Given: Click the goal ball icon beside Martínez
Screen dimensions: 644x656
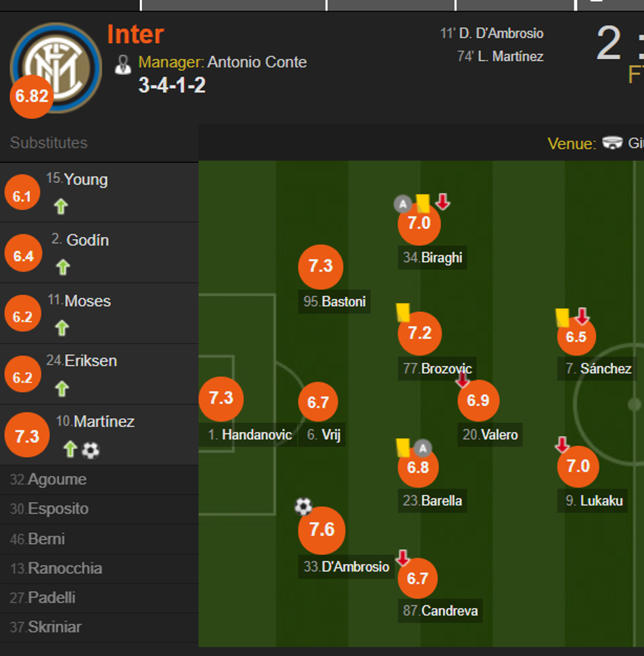Looking at the screenshot, I should 91,450.
